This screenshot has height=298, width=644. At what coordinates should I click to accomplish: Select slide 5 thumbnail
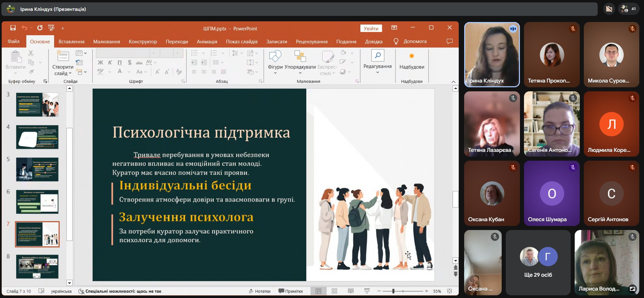pyautogui.click(x=37, y=169)
